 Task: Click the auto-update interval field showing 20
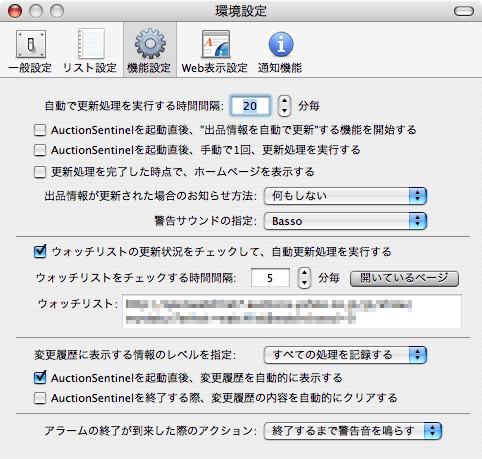pos(250,106)
